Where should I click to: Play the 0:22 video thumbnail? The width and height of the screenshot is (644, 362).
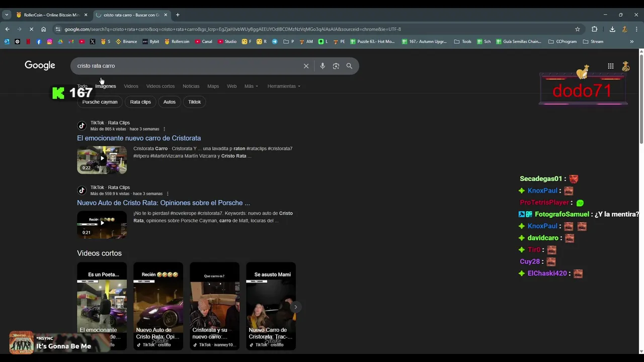click(x=102, y=160)
